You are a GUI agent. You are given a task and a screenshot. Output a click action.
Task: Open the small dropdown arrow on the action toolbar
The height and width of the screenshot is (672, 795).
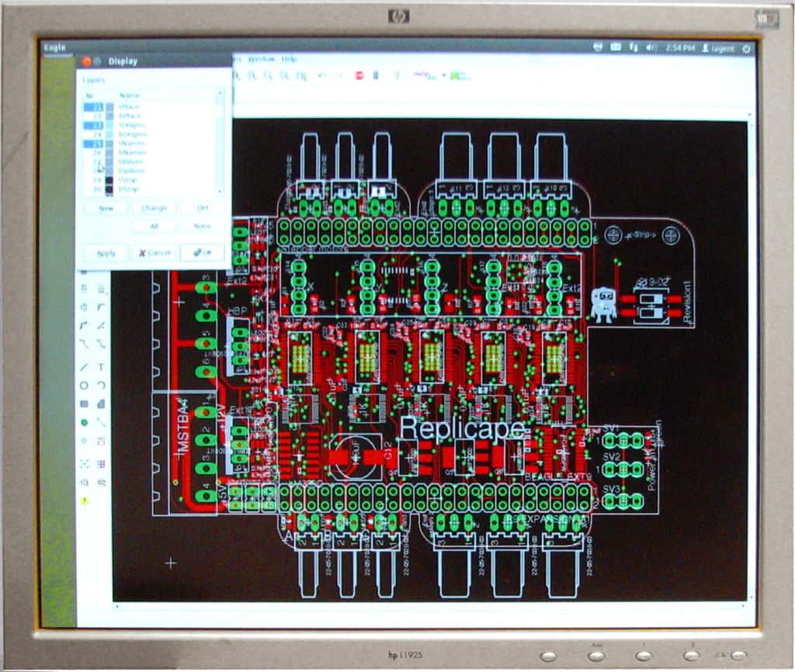tap(443, 75)
